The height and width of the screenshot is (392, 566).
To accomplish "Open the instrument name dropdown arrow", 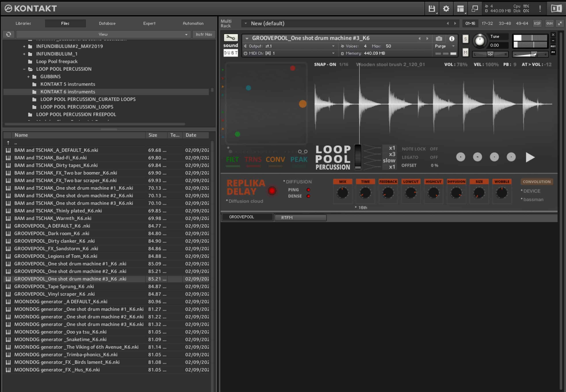I will [x=247, y=39].
